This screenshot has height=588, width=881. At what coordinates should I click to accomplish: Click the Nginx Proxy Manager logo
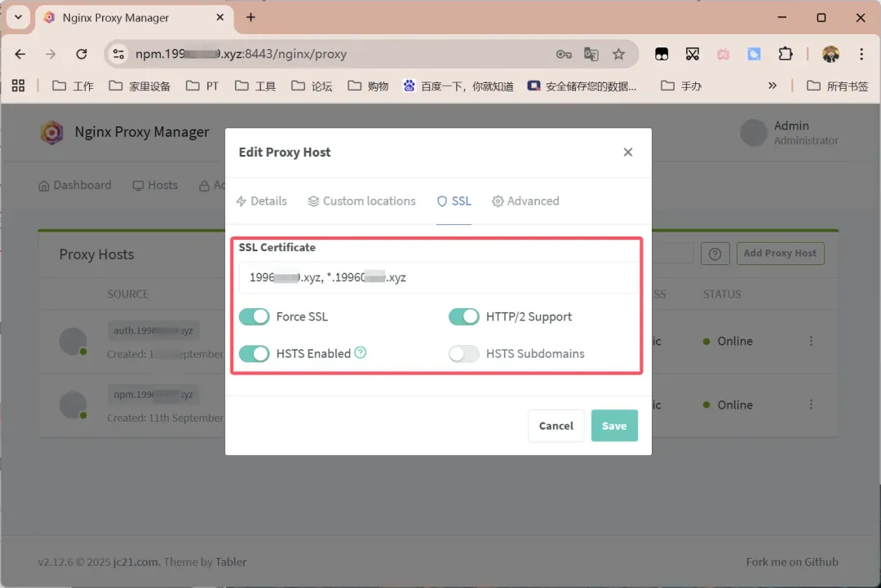pos(51,133)
